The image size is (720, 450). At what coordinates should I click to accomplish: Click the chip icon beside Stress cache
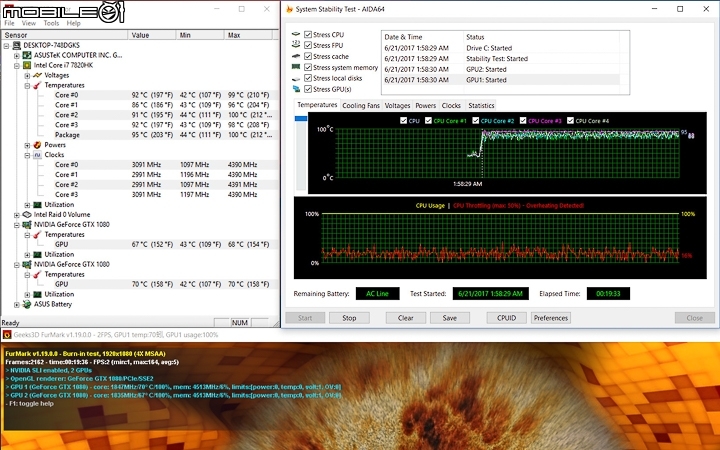296,56
